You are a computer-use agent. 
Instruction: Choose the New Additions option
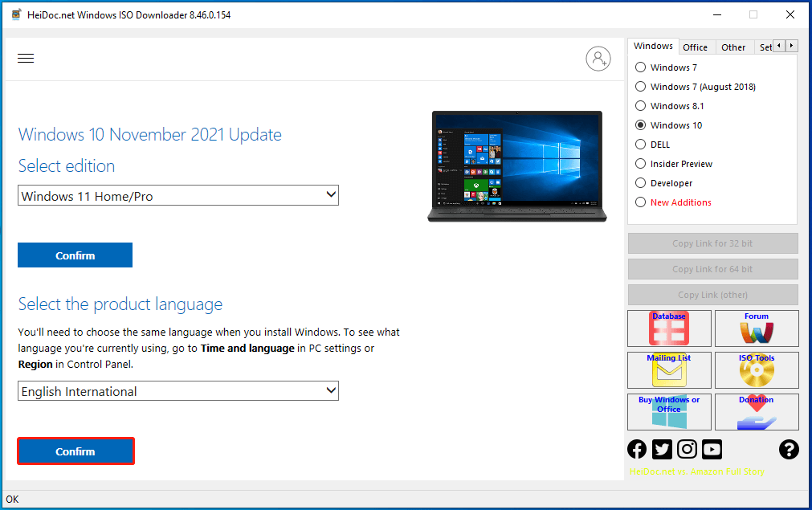(640, 202)
